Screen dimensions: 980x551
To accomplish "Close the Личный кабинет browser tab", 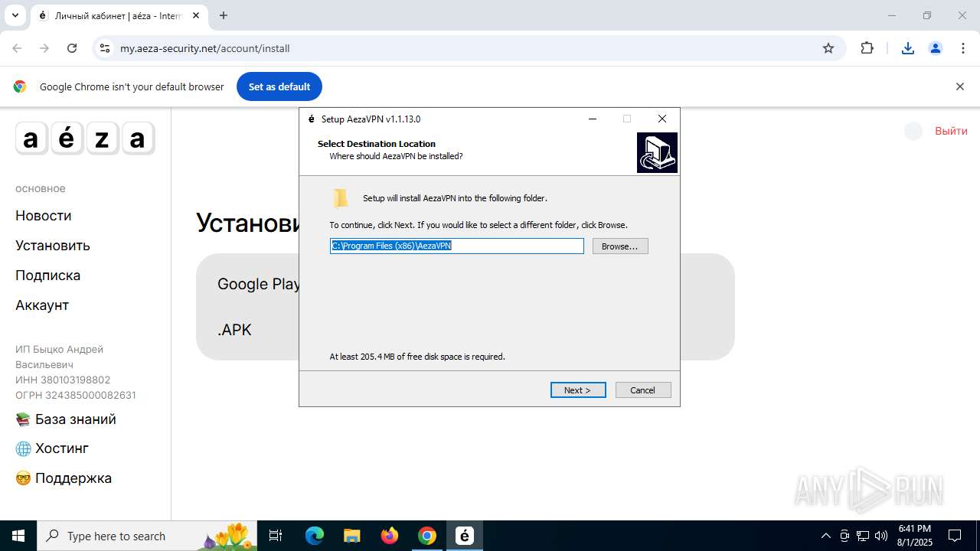I will click(x=196, y=15).
